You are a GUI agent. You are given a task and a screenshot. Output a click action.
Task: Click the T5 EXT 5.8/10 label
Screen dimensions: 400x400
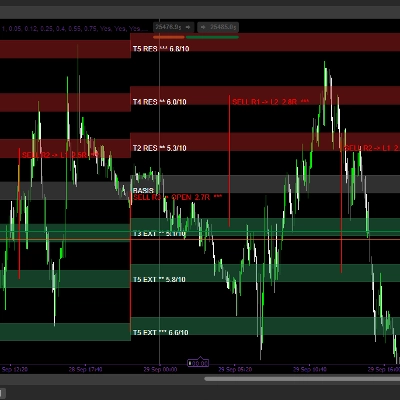click(159, 279)
